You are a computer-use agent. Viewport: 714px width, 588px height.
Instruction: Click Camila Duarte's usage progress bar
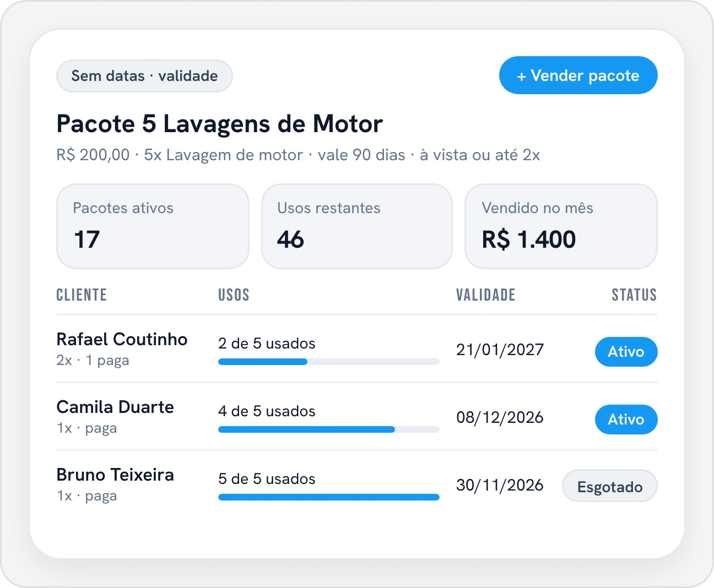pyautogui.click(x=329, y=429)
